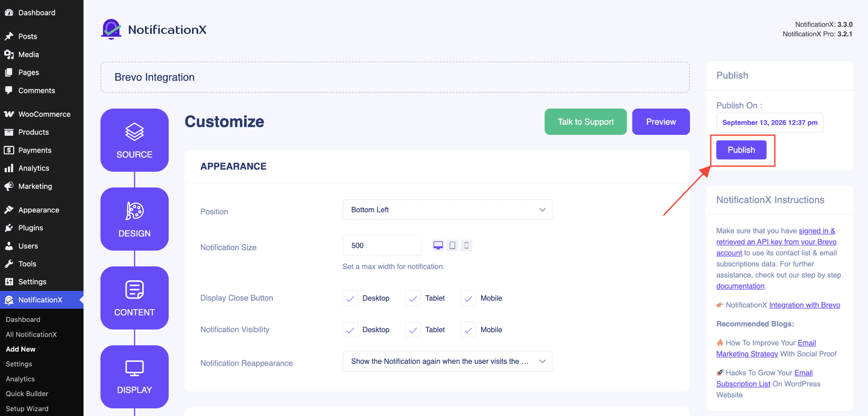Click the Marketing megaphone icon
Screen dimensions: 868x416
coord(9,186)
